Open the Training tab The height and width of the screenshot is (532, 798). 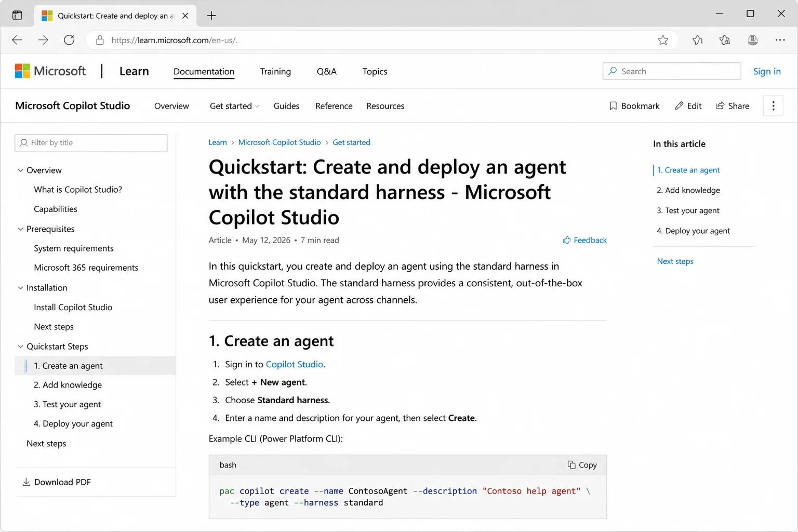tap(275, 72)
